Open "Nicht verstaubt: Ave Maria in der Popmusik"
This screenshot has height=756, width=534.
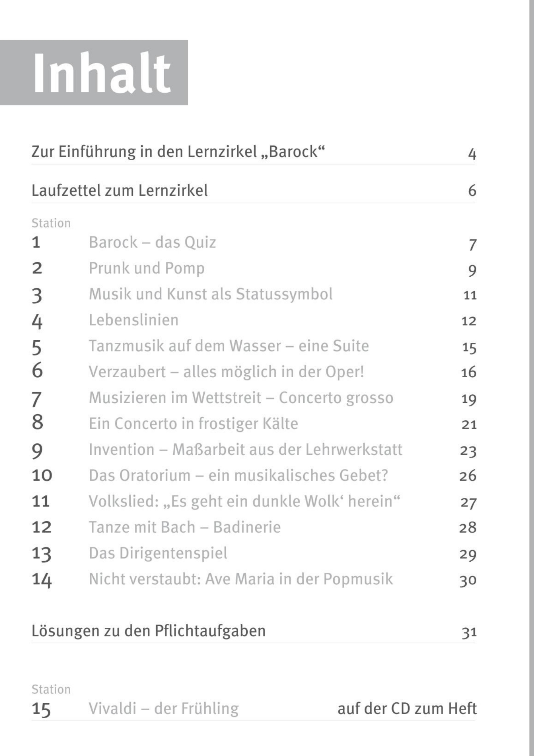(241, 579)
